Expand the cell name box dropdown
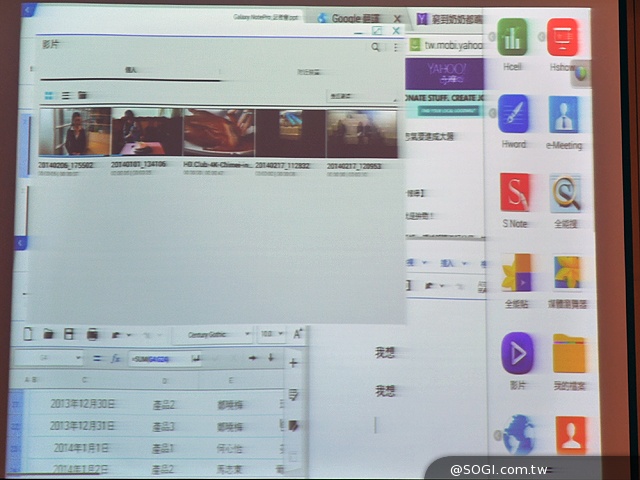The image size is (640, 480). [78, 358]
